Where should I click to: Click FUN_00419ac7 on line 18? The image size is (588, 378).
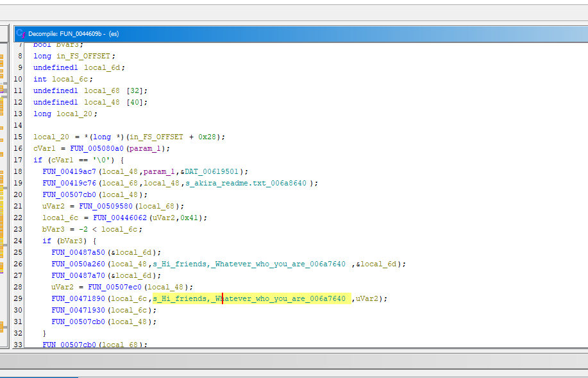(69, 171)
